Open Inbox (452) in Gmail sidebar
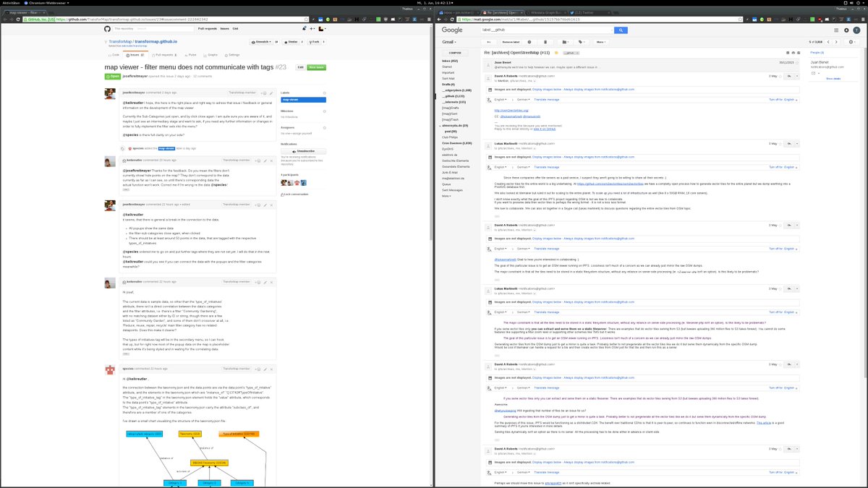Image resolution: width=868 pixels, height=488 pixels. 450,61
